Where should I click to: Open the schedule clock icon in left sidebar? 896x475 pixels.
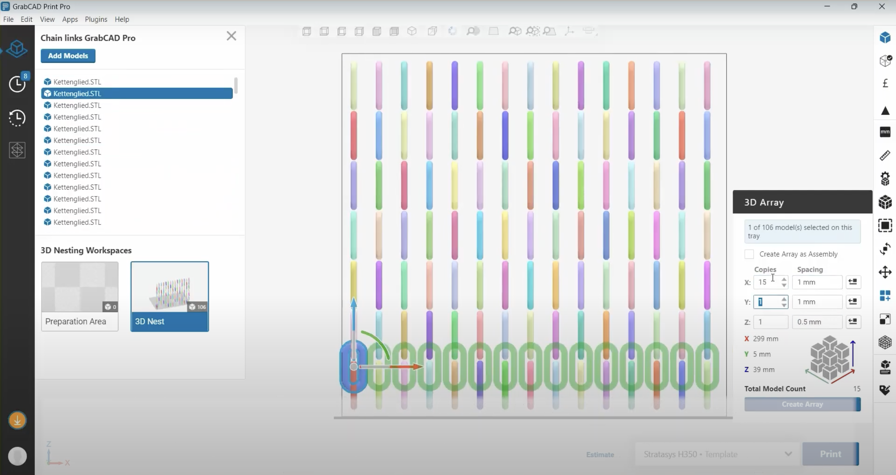click(x=17, y=84)
